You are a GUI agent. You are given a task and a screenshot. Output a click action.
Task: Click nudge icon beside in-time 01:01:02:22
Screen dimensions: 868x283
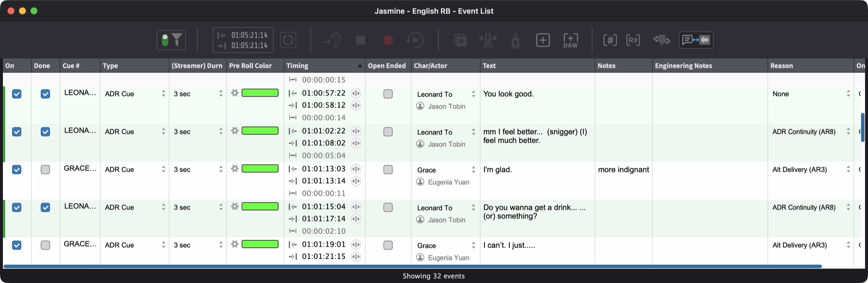click(x=356, y=131)
